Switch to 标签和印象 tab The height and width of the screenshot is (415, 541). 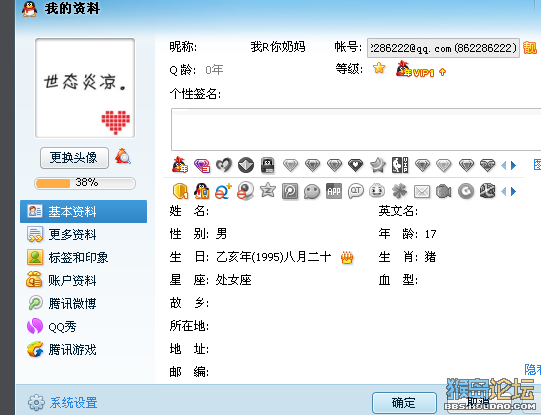[x=83, y=257]
